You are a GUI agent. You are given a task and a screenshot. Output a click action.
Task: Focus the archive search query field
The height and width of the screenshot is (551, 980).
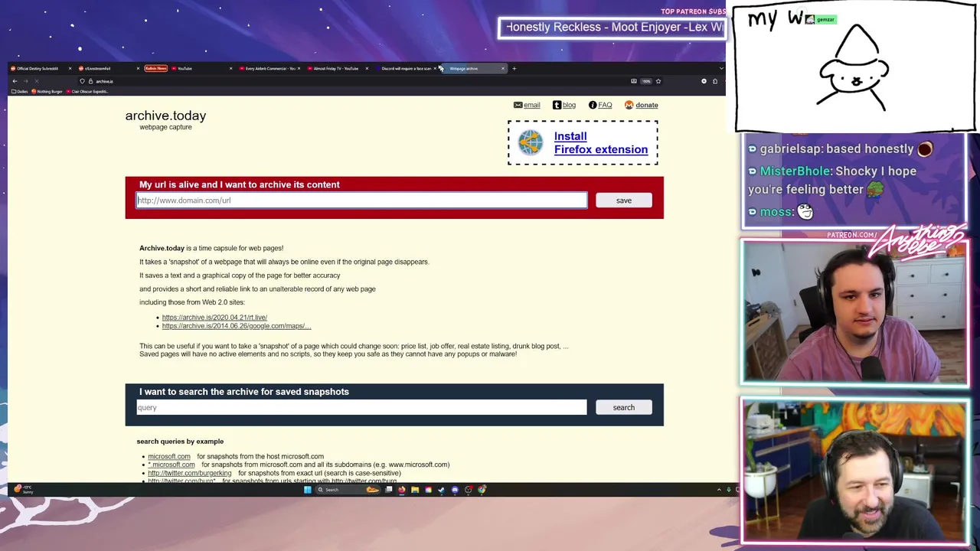point(361,407)
